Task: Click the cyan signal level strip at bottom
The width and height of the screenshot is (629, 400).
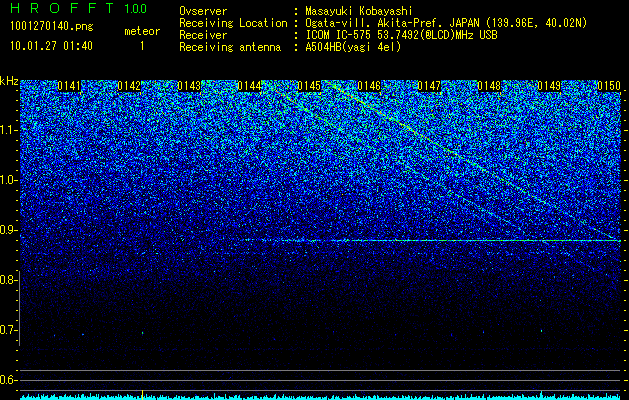Action: (x=320, y=397)
